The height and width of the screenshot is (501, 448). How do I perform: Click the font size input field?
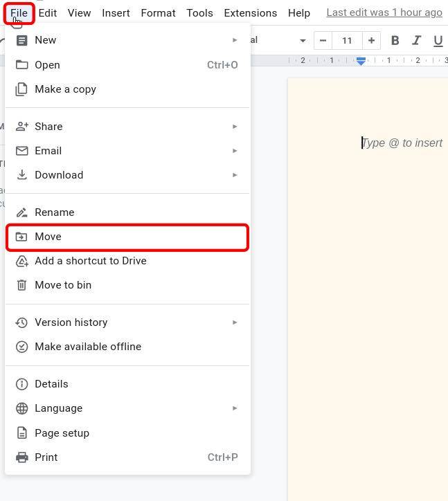(347, 41)
